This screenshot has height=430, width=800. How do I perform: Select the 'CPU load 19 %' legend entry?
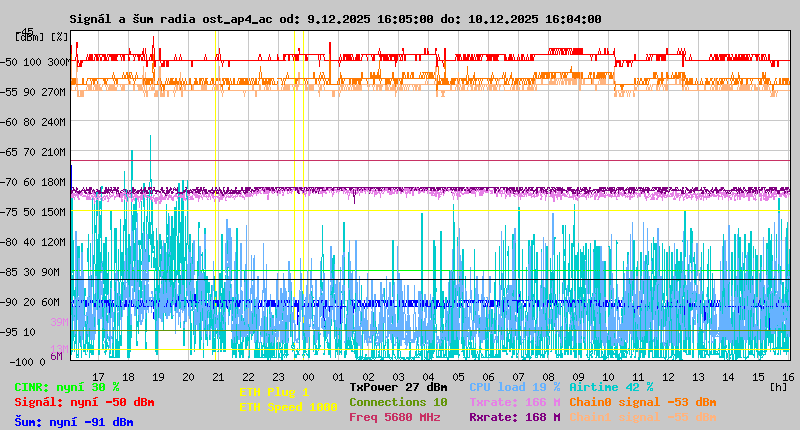click(514, 387)
